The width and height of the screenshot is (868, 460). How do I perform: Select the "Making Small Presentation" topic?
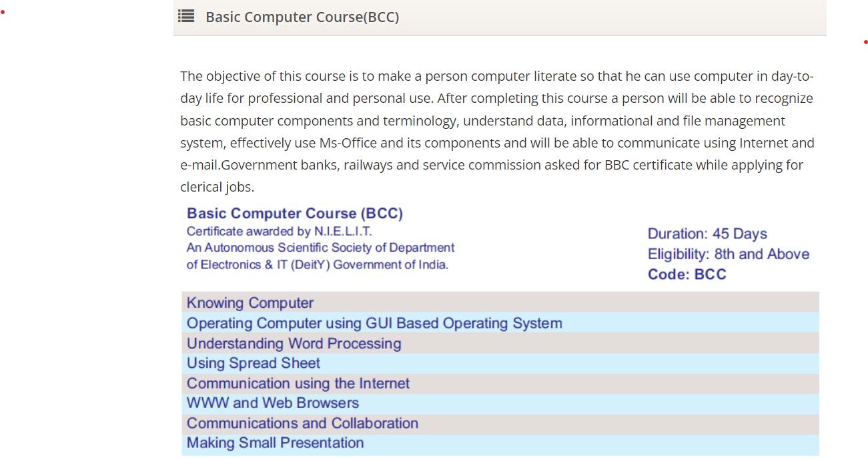tap(276, 443)
